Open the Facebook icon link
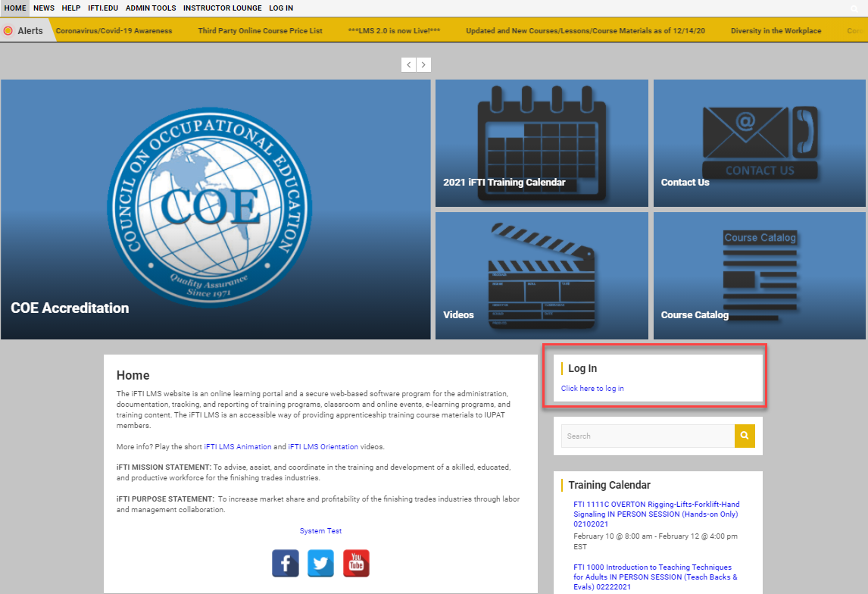Viewport: 868px width, 594px height. [285, 563]
